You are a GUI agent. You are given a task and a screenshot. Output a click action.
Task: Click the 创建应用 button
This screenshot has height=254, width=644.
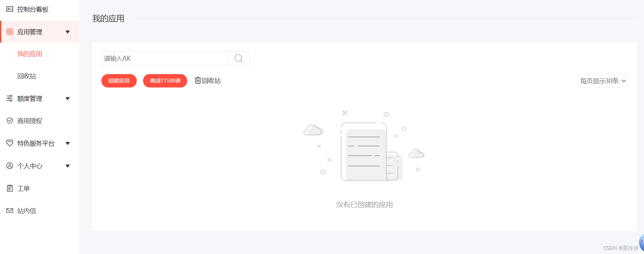click(119, 81)
